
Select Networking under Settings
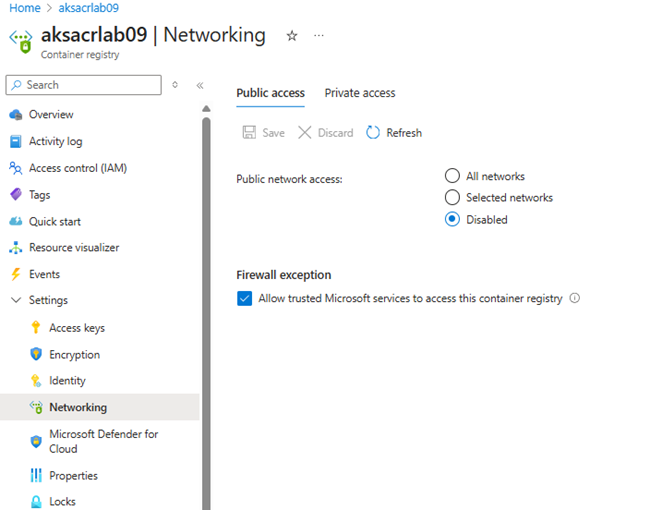click(99, 407)
